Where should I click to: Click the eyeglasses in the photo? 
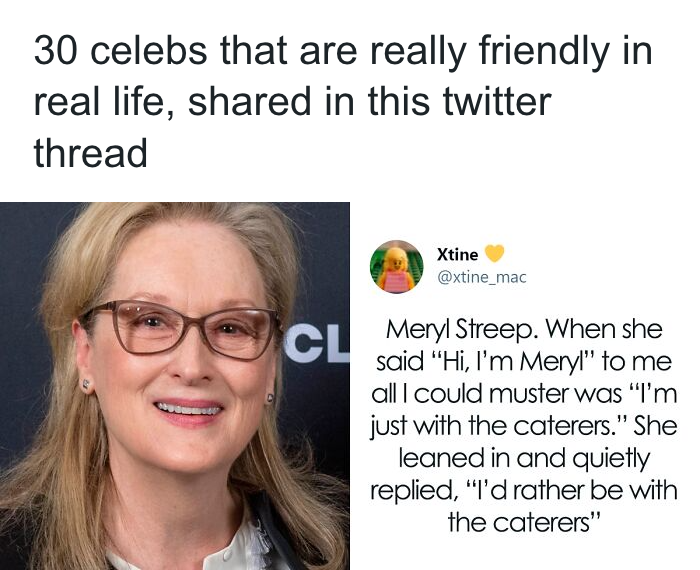(180, 330)
